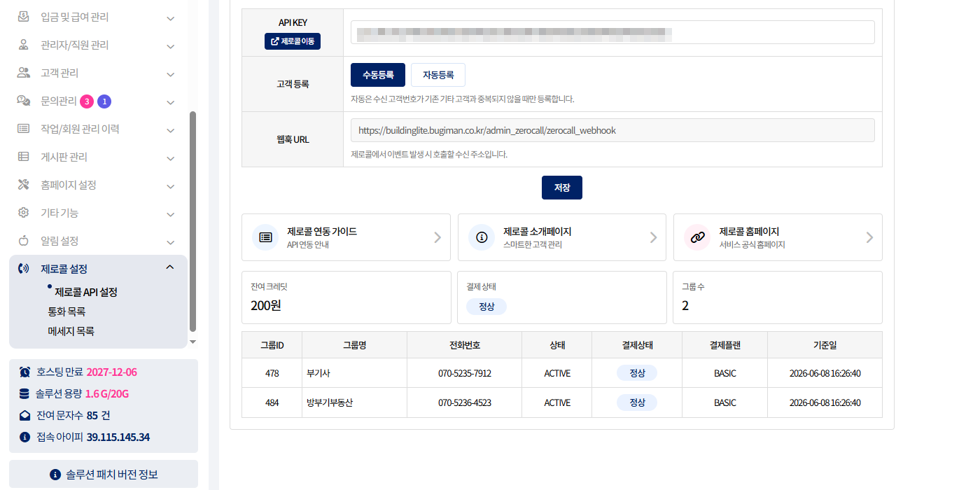Click the 제로콜 연동 가이드 list icon

[265, 237]
